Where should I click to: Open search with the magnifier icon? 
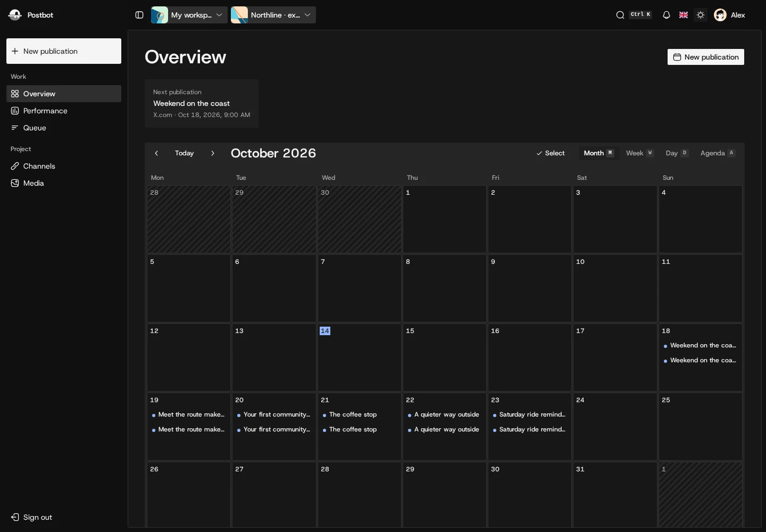click(x=620, y=15)
